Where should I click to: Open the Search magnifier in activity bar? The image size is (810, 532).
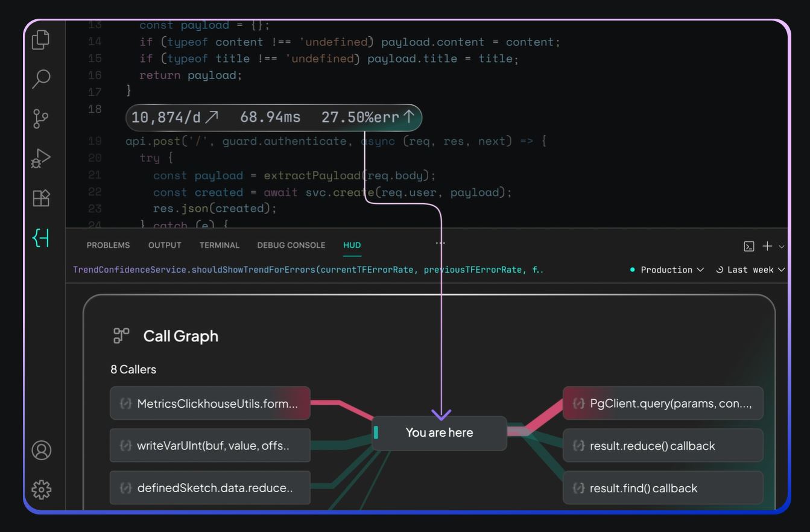tap(41, 78)
